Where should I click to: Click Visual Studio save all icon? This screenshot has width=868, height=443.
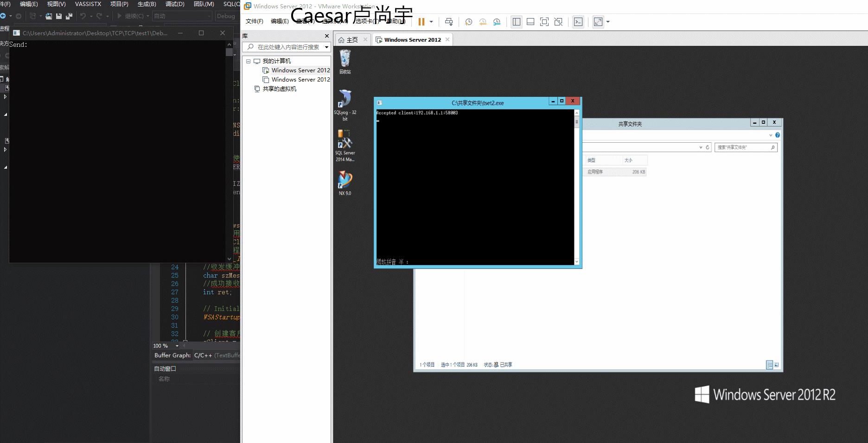69,16
